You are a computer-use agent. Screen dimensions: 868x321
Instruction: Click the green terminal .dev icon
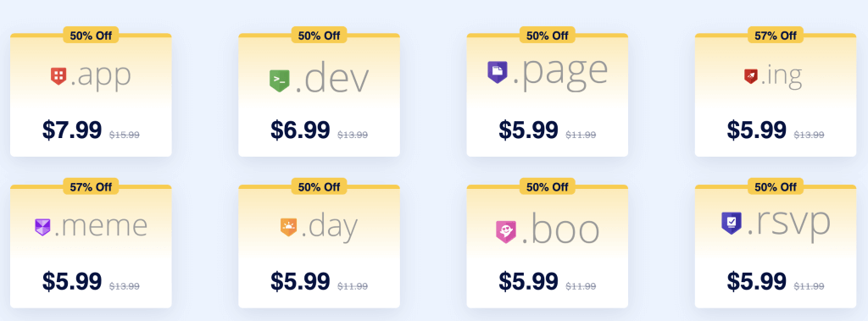(280, 80)
